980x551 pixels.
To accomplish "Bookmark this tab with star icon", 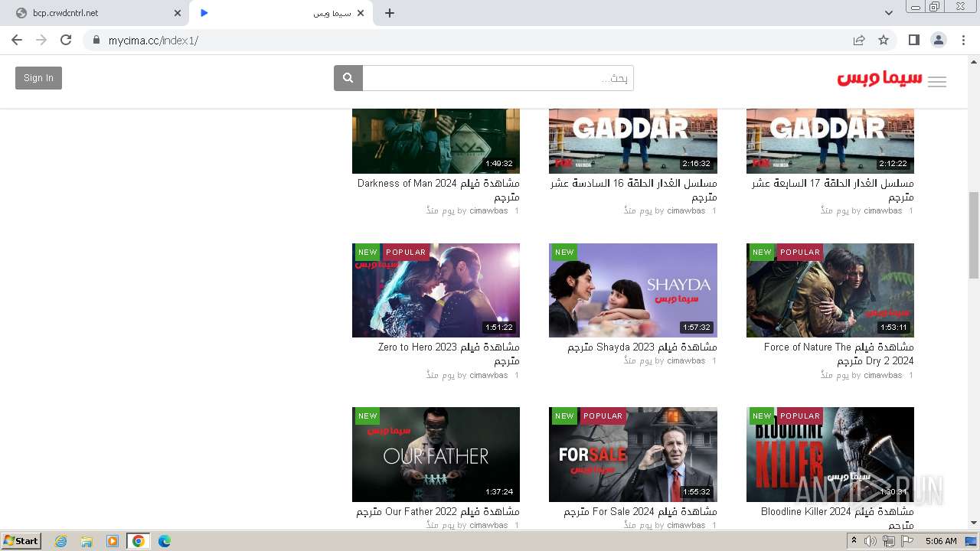I will (884, 40).
